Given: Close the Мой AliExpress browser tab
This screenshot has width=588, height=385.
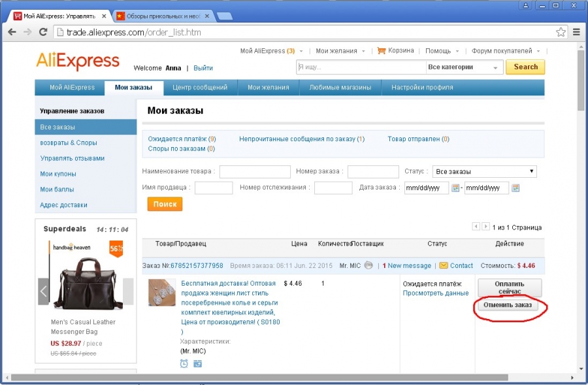Looking at the screenshot, I should [x=104, y=16].
